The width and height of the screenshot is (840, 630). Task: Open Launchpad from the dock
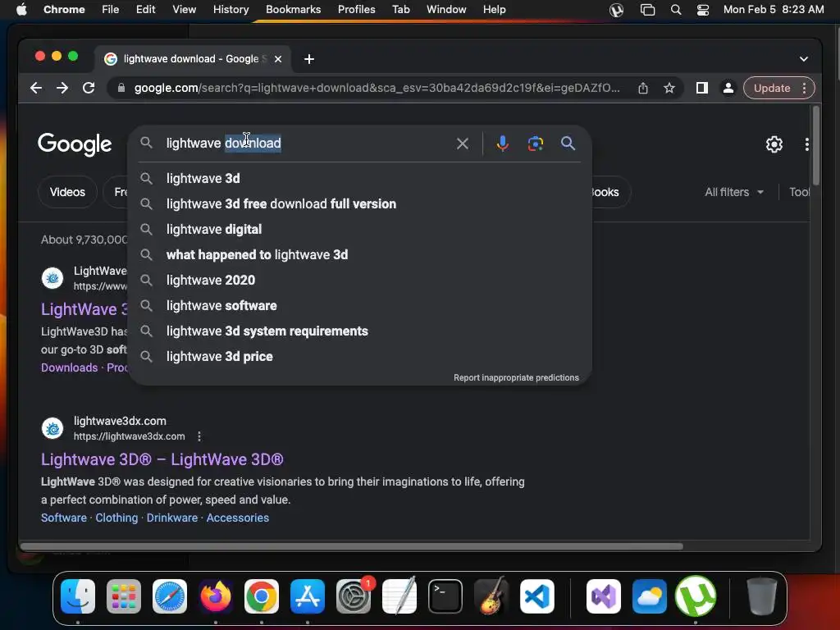click(124, 596)
